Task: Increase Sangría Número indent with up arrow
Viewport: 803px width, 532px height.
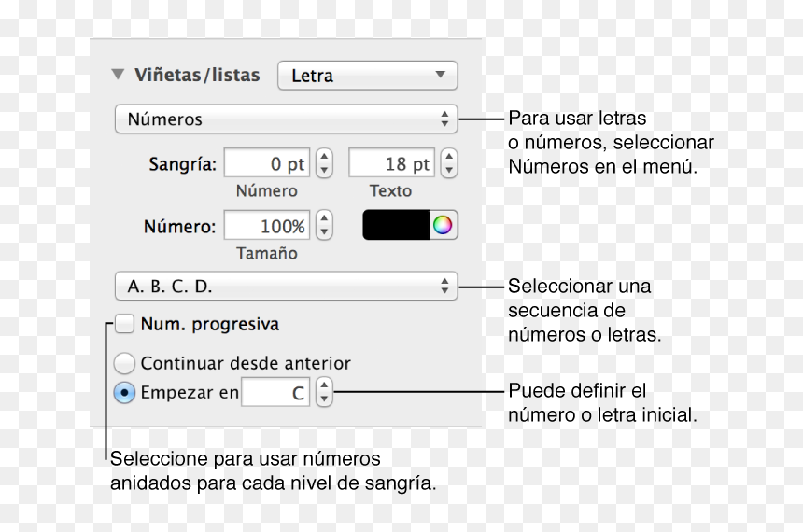Action: (324, 156)
